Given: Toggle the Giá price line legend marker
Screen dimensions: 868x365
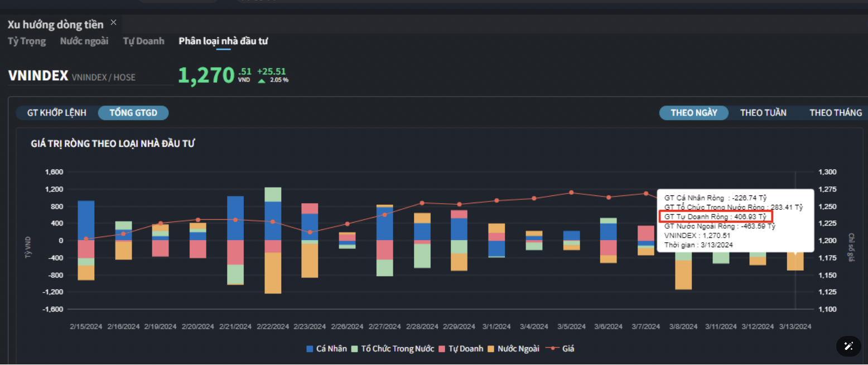Looking at the screenshot, I should coord(552,349).
